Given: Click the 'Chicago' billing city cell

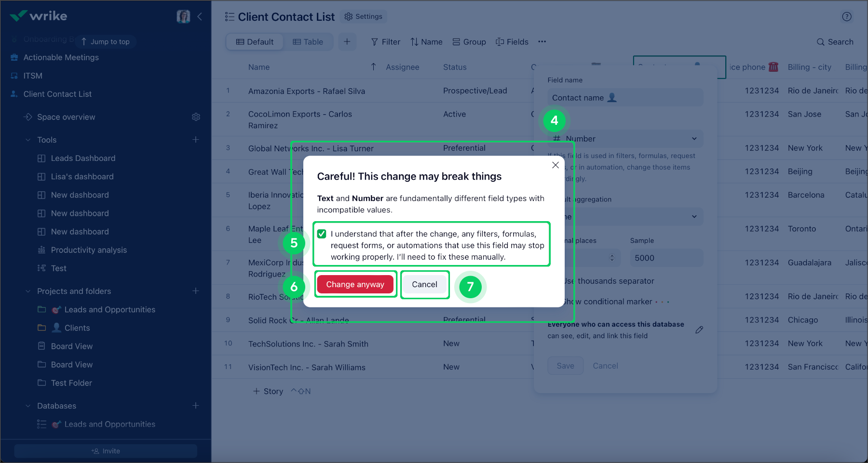Looking at the screenshot, I should pos(803,320).
